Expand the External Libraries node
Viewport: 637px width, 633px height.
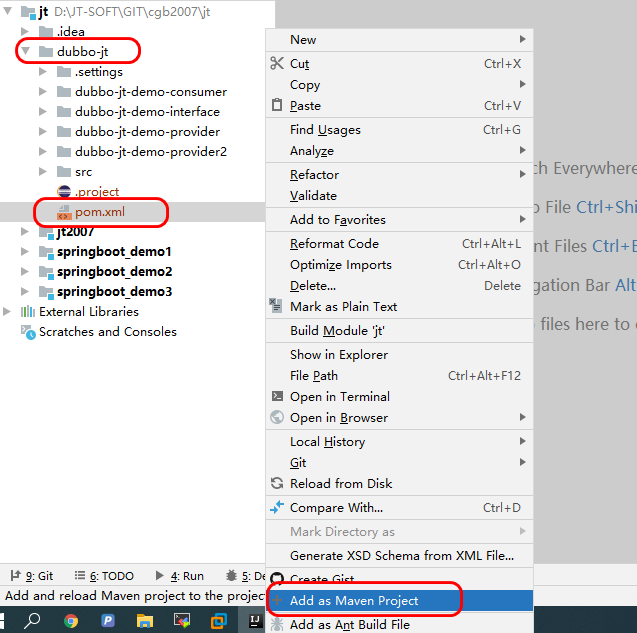pos(7,312)
